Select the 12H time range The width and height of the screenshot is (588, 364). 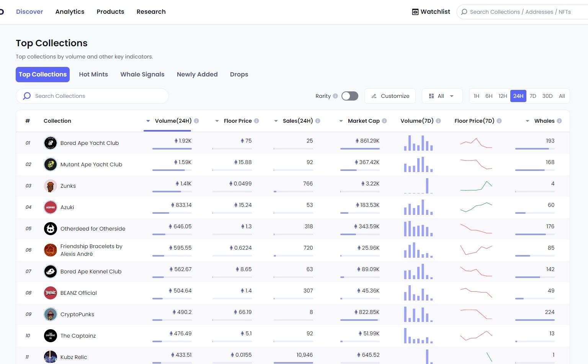tap(503, 96)
